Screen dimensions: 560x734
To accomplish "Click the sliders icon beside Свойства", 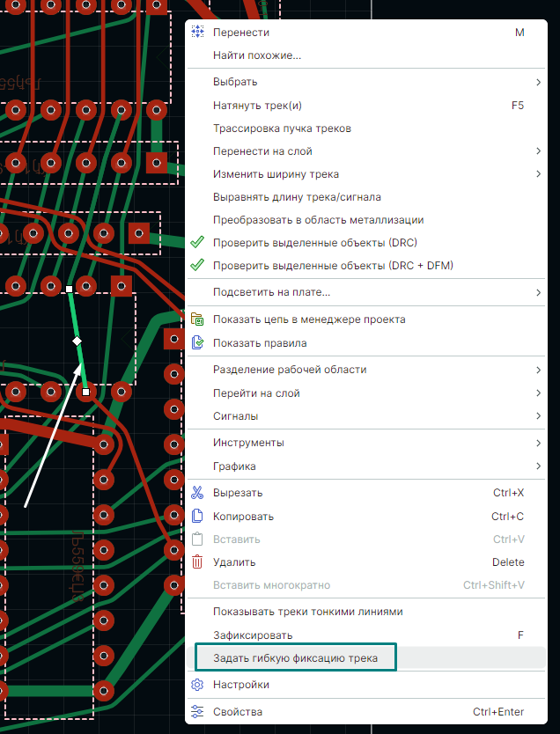I will (x=197, y=712).
